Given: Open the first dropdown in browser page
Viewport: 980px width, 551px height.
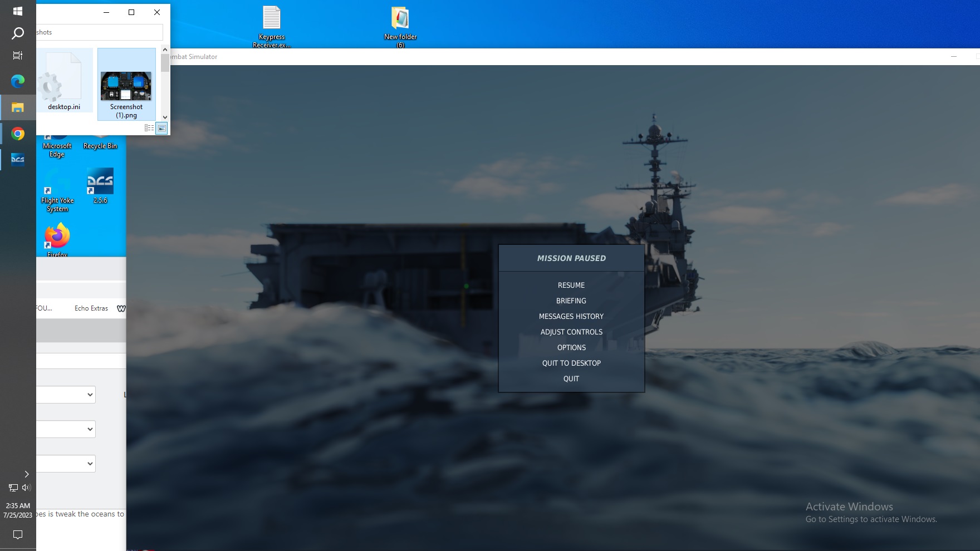Looking at the screenshot, I should [66, 395].
